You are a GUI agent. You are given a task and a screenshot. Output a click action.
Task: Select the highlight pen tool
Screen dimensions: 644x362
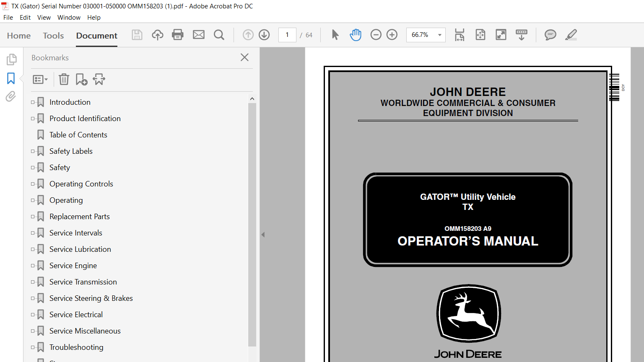[571, 35]
